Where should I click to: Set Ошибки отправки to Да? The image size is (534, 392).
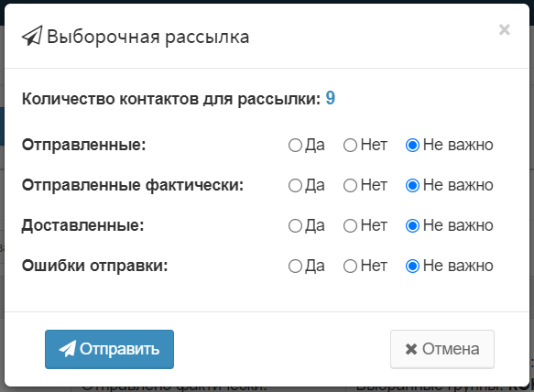click(x=295, y=266)
